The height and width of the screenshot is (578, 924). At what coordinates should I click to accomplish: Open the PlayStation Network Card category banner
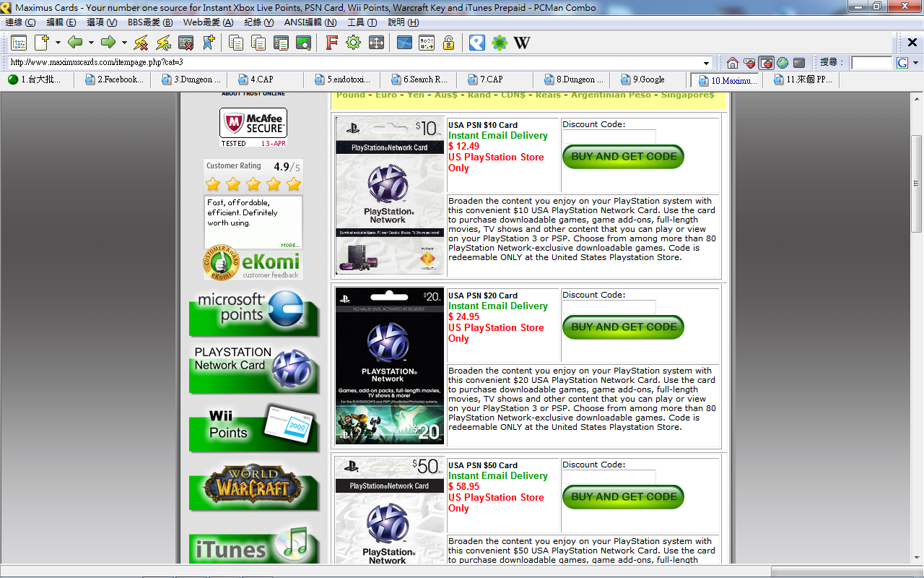point(254,369)
